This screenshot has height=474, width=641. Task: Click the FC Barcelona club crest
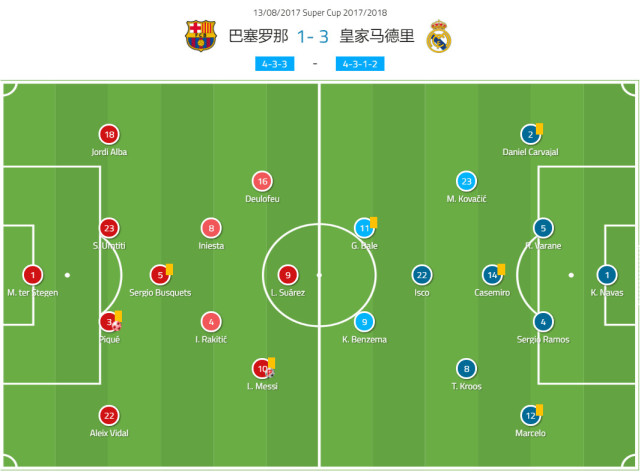[200, 36]
